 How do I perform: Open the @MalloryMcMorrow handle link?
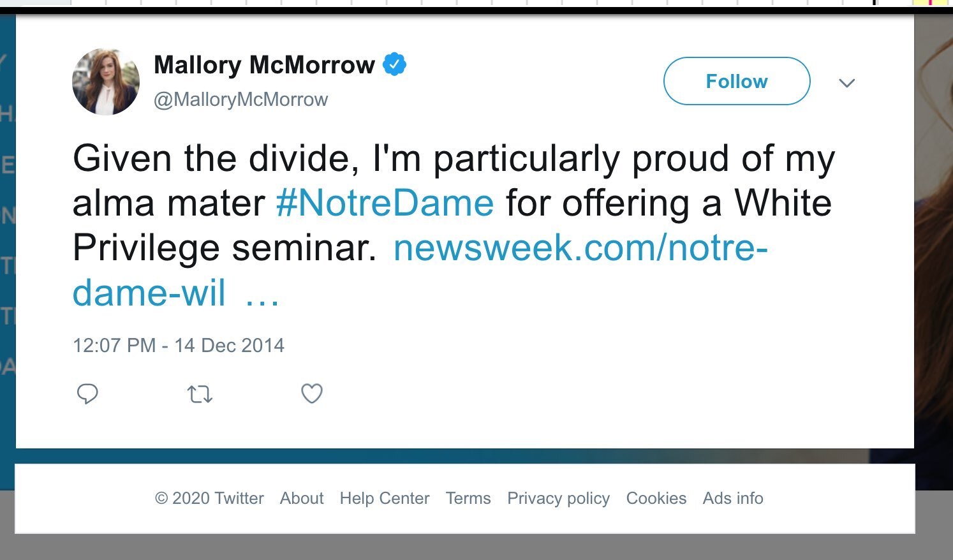240,99
